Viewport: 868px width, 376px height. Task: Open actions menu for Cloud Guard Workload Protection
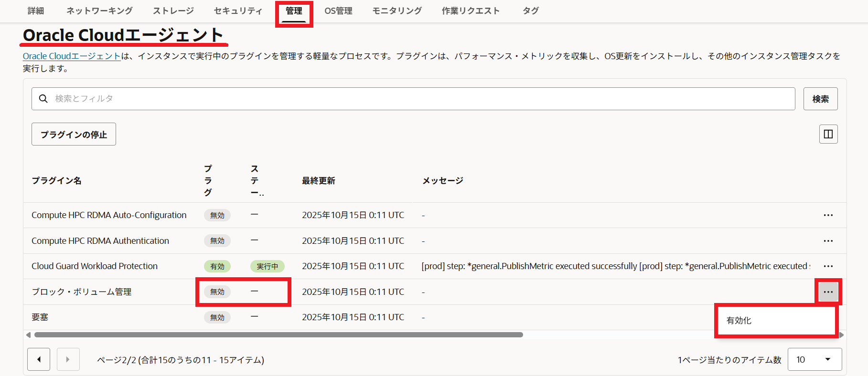coord(828,266)
